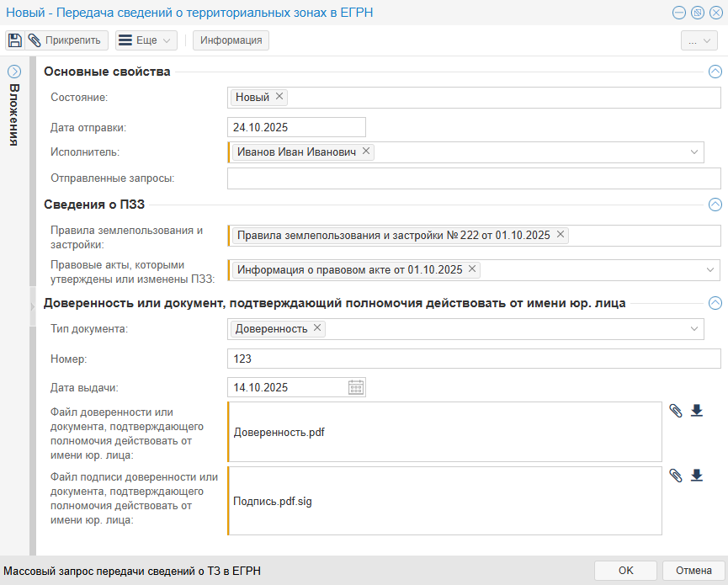Remove the Доверенность document type tag
The height and width of the screenshot is (585, 728).
[317, 328]
